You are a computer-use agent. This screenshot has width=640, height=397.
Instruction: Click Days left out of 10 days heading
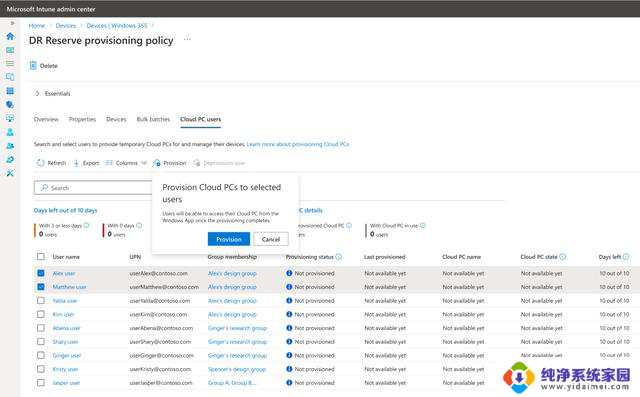(x=66, y=210)
